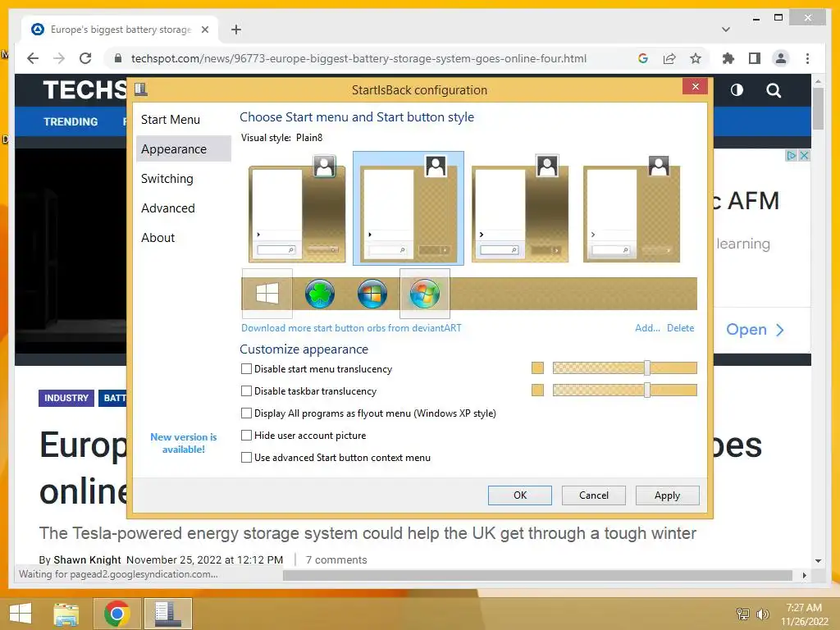Enable Disable taskbar translucency checkbox
The height and width of the screenshot is (630, 840).
(246, 391)
